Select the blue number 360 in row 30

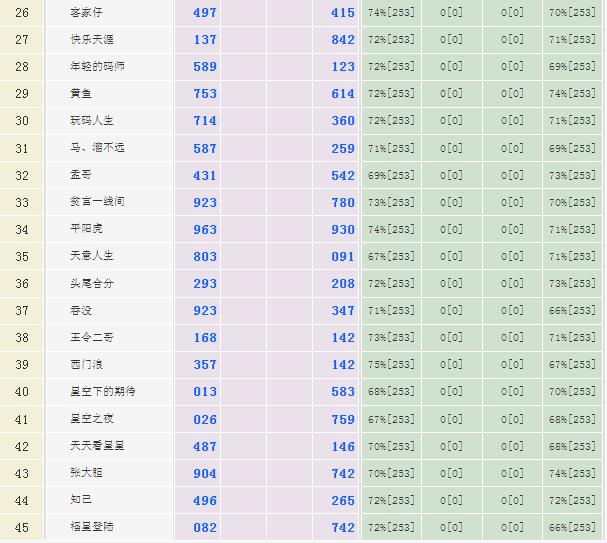point(342,121)
